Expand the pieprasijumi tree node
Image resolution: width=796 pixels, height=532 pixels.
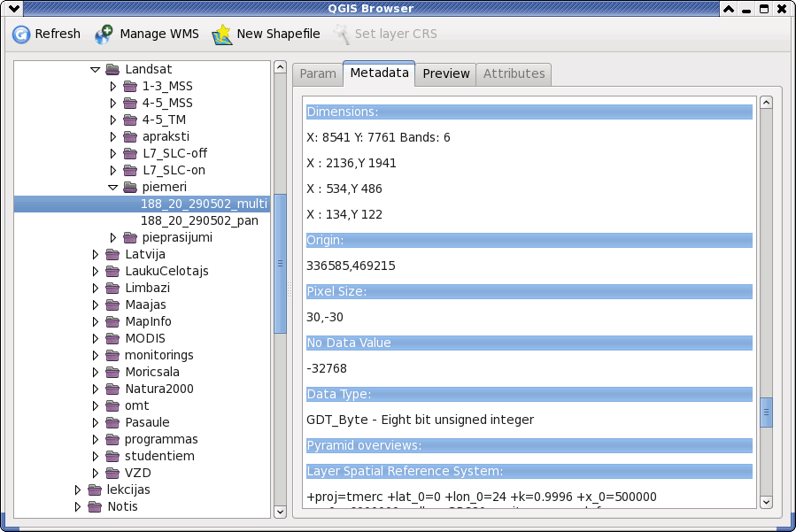[x=113, y=237]
